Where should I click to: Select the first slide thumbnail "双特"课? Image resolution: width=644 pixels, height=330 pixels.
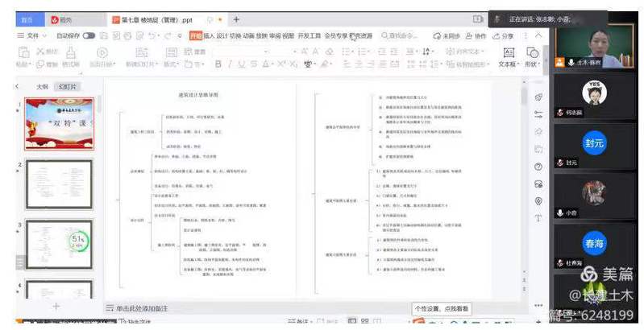tap(49, 123)
